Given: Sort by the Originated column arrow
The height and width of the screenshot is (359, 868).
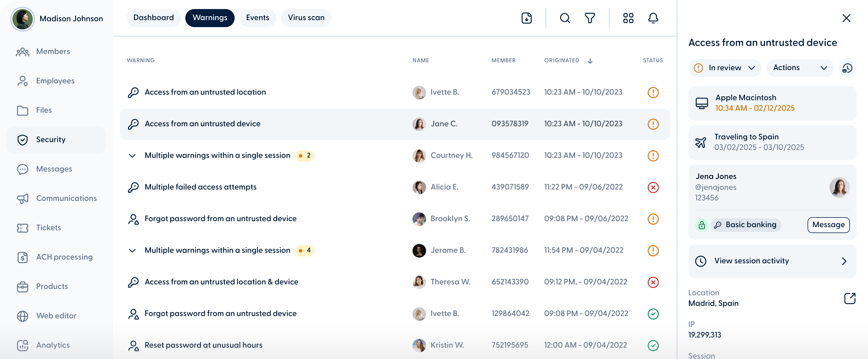Looking at the screenshot, I should pos(590,61).
